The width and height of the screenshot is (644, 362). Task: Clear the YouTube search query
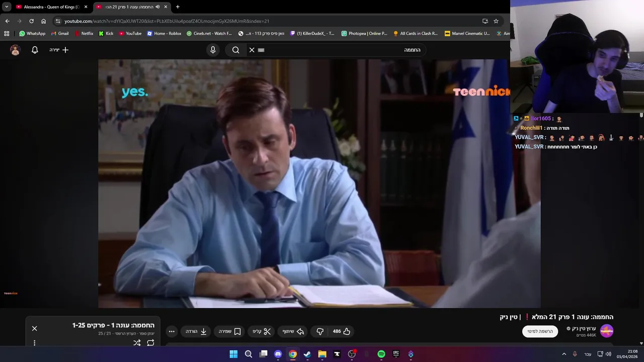pyautogui.click(x=252, y=50)
